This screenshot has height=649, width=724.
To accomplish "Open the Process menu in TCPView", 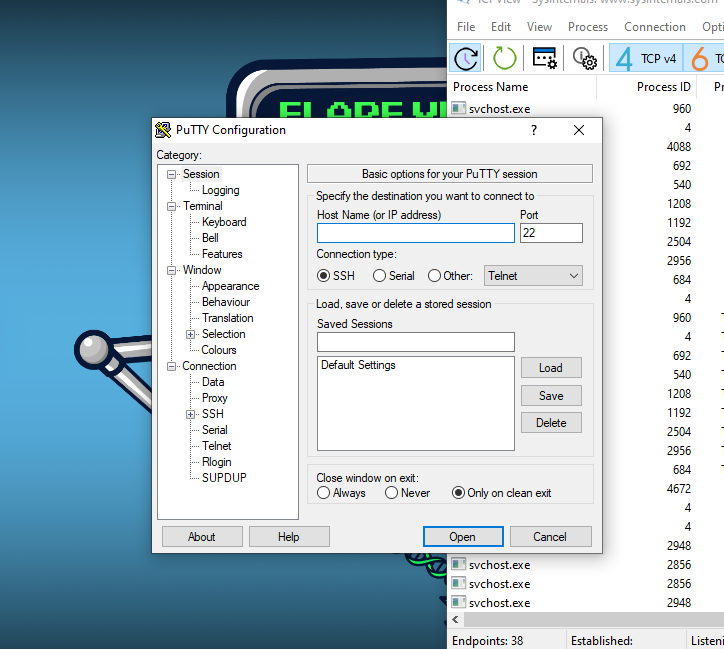I will 588,27.
